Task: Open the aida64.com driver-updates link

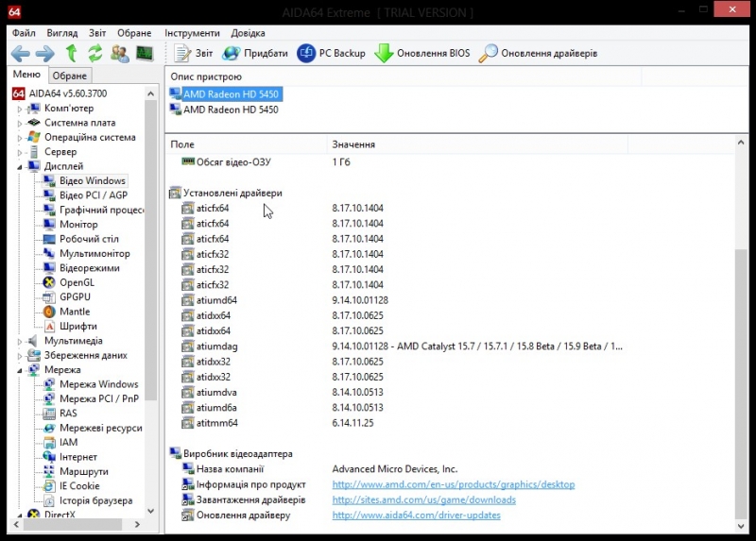Action: (416, 515)
